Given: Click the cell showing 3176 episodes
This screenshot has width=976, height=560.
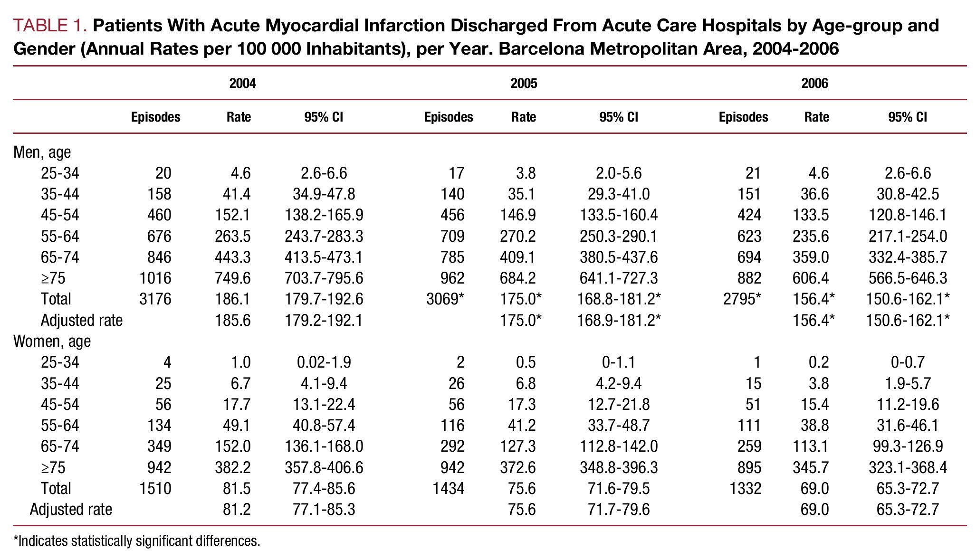Looking at the screenshot, I should [x=155, y=299].
